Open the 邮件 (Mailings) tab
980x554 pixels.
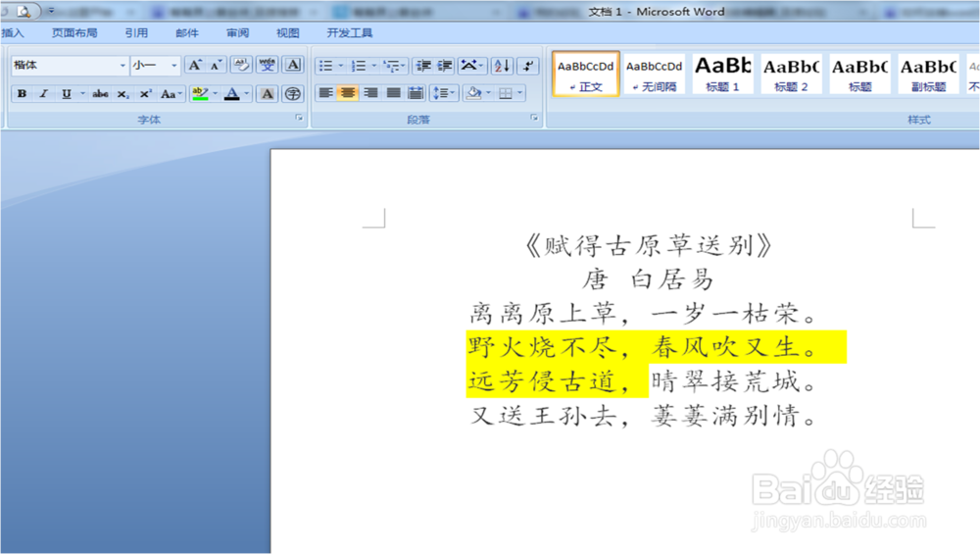click(187, 33)
